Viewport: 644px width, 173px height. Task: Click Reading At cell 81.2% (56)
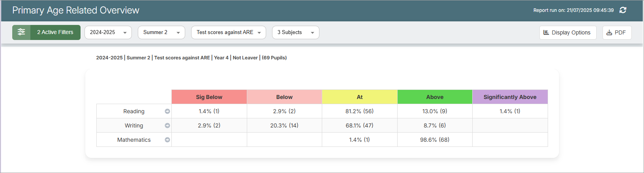coord(359,111)
